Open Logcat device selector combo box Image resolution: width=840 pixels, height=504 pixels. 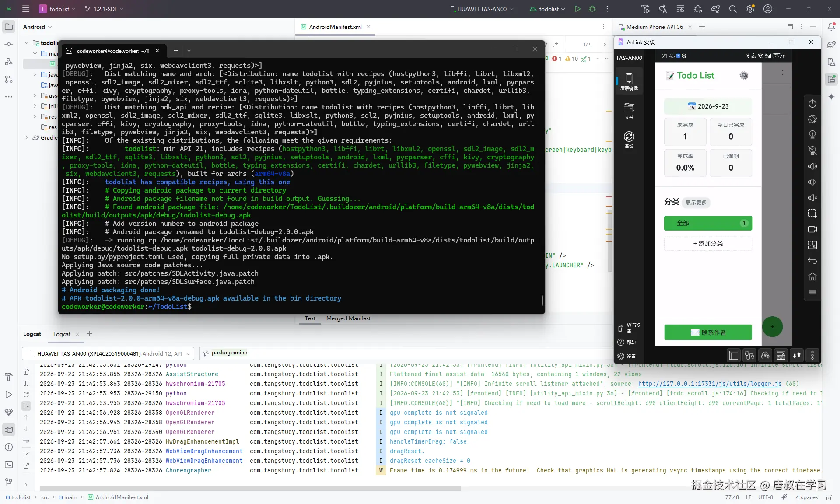108,353
